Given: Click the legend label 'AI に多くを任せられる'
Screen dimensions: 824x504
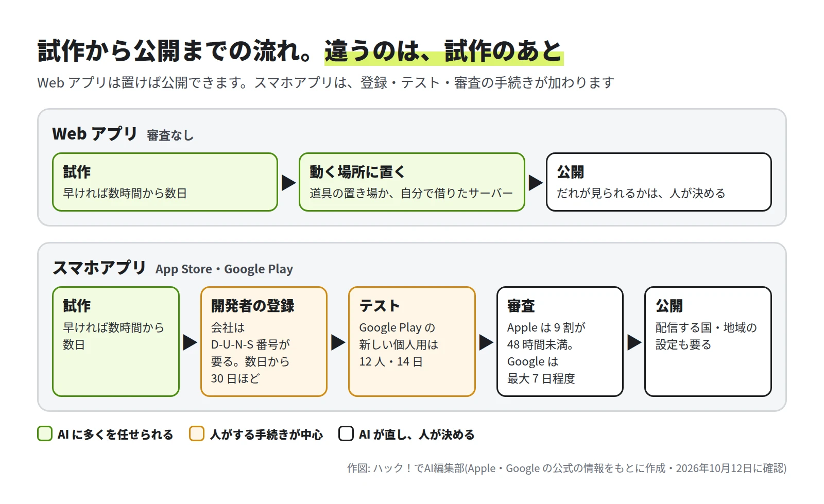Looking at the screenshot, I should point(115,435).
